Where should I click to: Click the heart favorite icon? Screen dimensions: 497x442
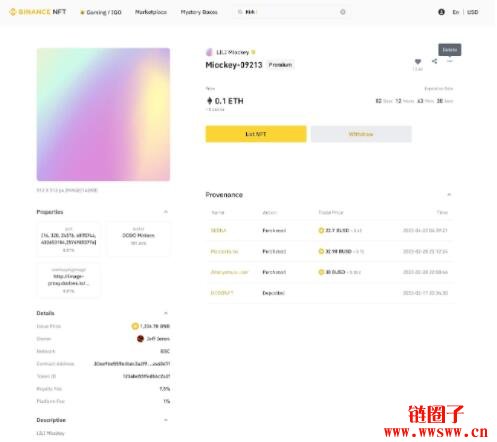tap(418, 61)
